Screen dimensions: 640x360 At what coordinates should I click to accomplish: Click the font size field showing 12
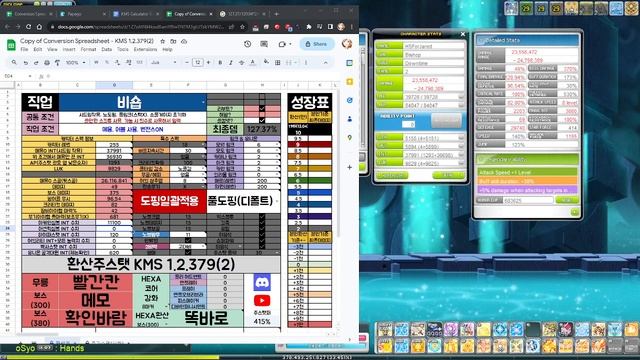198,62
